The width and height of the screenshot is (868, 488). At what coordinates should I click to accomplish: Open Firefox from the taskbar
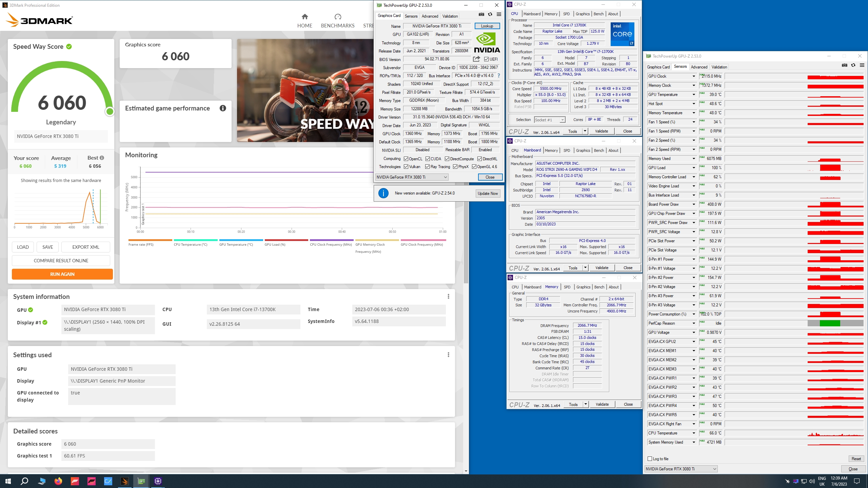(58, 481)
